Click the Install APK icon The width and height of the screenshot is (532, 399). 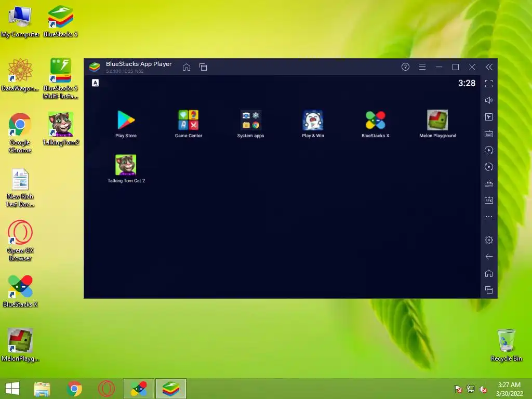(x=488, y=200)
